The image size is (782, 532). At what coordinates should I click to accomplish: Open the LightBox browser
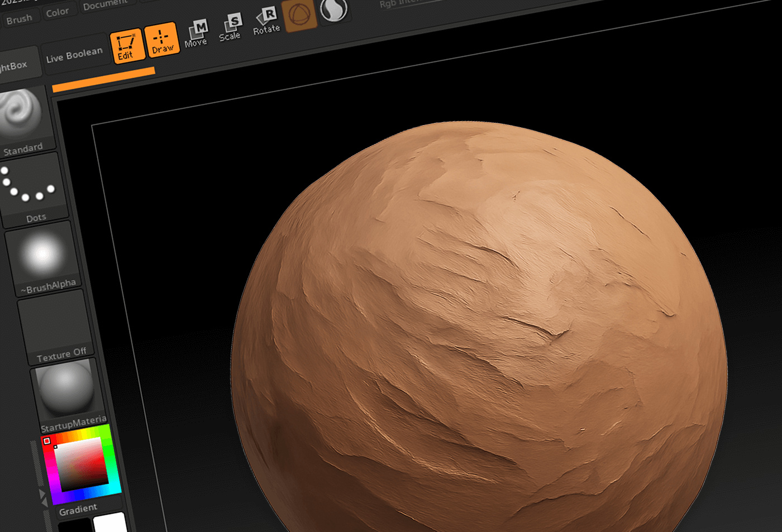point(17,63)
